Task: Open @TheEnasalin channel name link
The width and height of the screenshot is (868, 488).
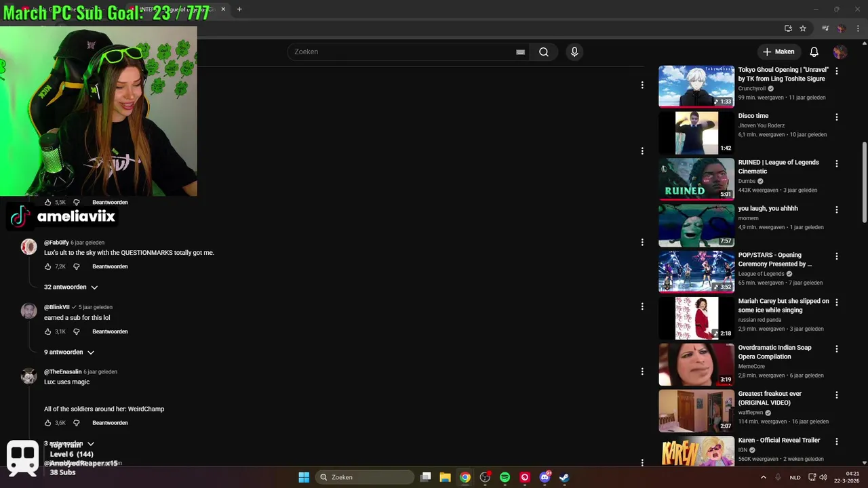Action: 63,372
